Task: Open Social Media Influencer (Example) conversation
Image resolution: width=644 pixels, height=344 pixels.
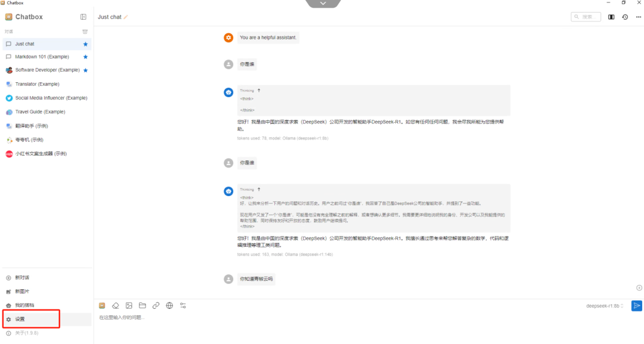Action: tap(47, 98)
